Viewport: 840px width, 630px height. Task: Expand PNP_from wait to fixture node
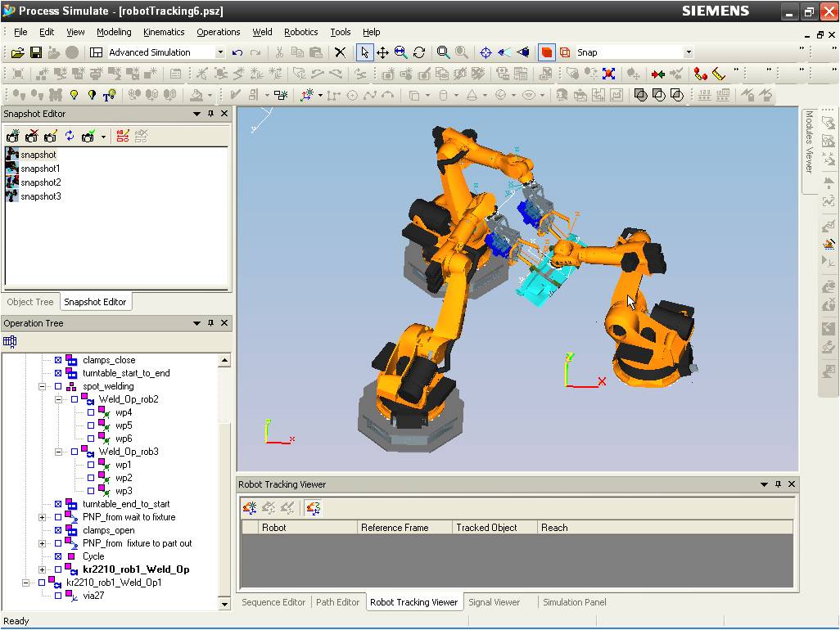click(x=42, y=518)
